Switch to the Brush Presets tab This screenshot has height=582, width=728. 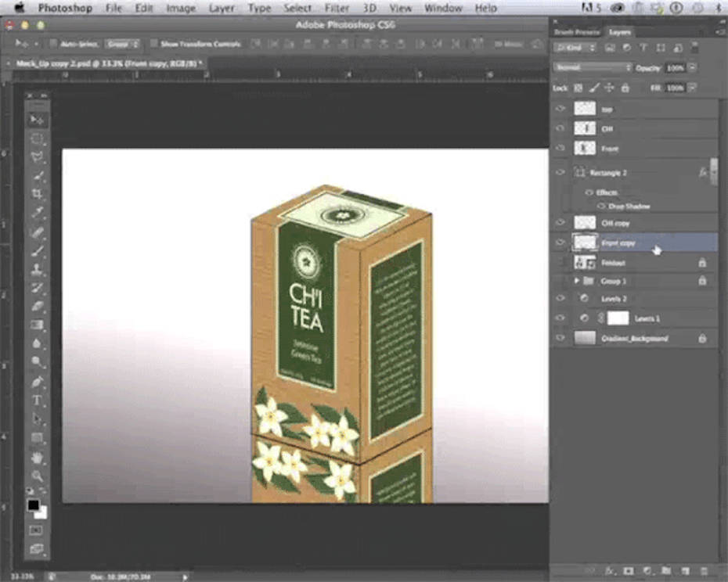pos(576,32)
